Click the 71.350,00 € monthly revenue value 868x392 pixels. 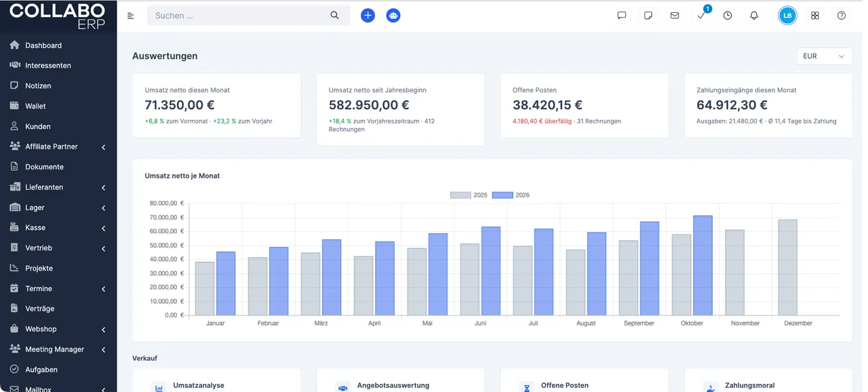(x=180, y=105)
